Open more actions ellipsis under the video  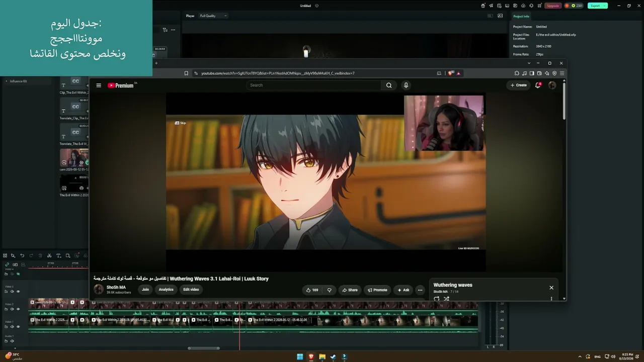[x=420, y=290]
